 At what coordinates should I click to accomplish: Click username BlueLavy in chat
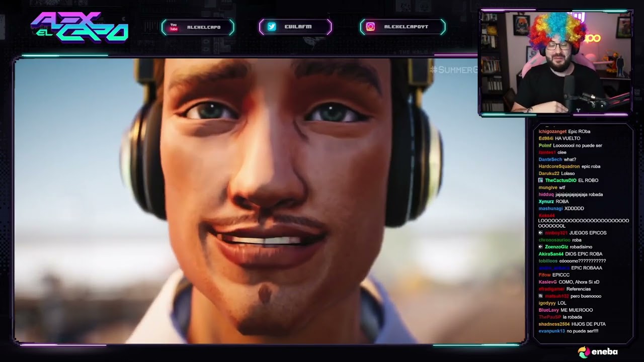click(x=548, y=310)
